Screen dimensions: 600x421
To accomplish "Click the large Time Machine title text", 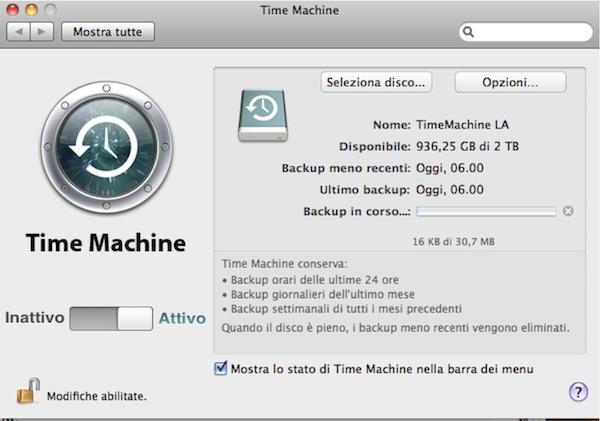I will (x=106, y=243).
